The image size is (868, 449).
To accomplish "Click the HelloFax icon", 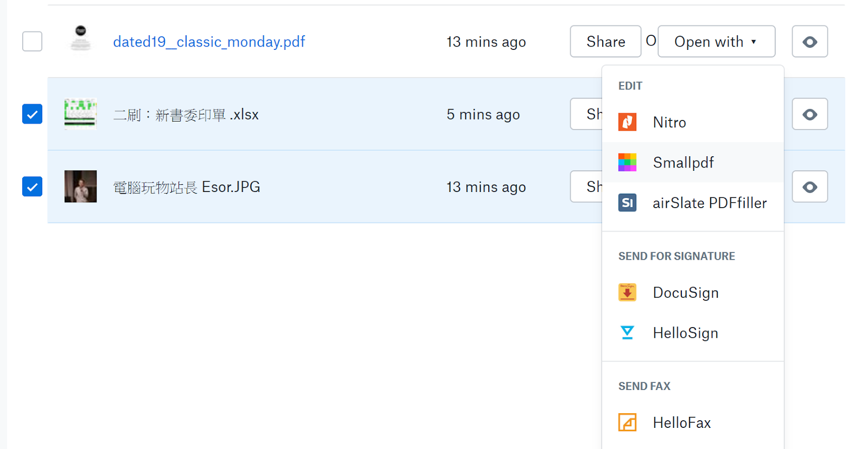I will pos(627,422).
